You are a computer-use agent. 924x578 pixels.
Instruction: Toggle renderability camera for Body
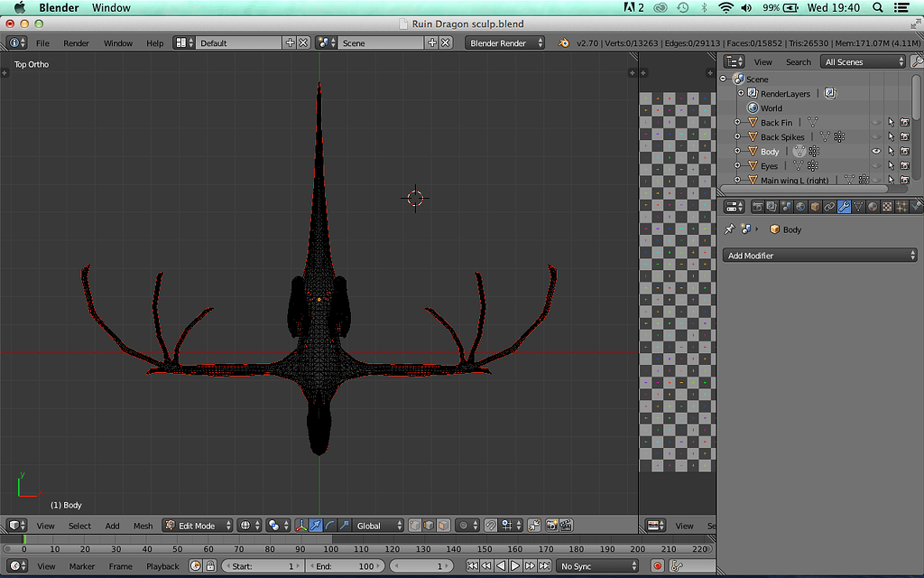pyautogui.click(x=904, y=152)
